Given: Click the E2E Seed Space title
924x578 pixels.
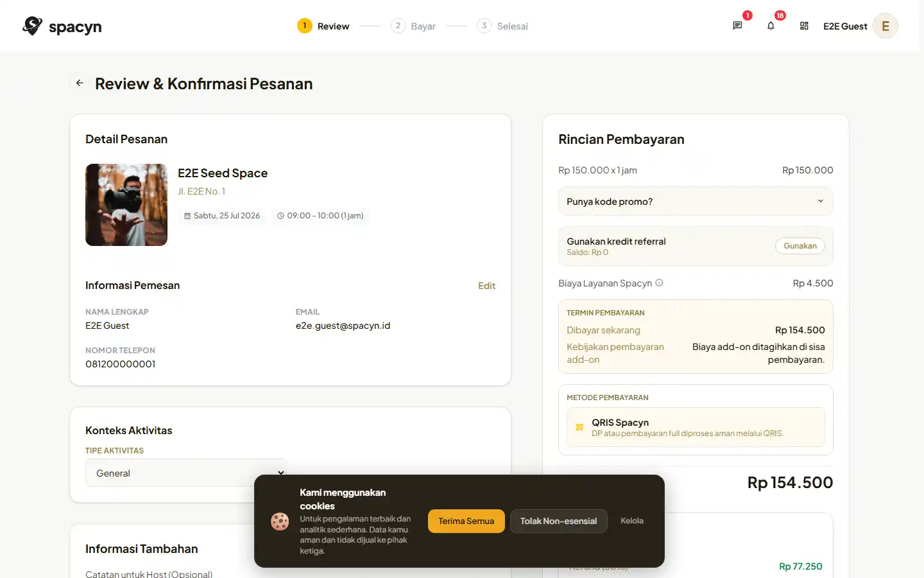Looking at the screenshot, I should pos(223,173).
